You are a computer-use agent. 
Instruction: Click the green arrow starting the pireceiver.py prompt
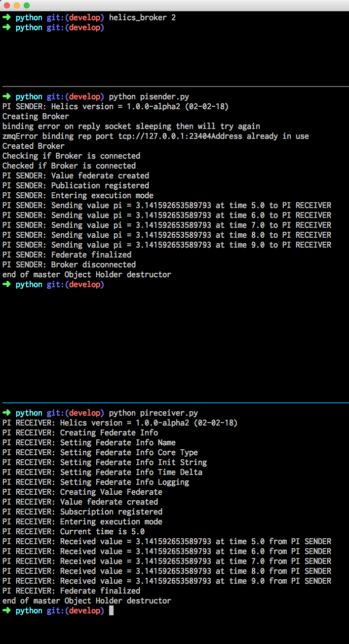7,413
